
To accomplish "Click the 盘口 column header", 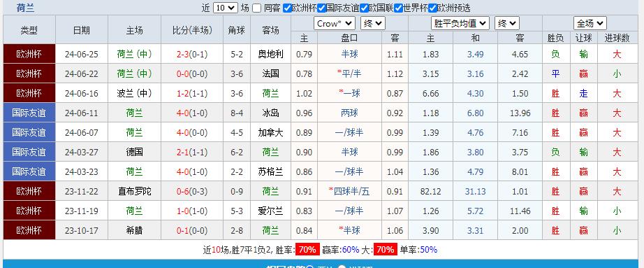I will 349,38.
